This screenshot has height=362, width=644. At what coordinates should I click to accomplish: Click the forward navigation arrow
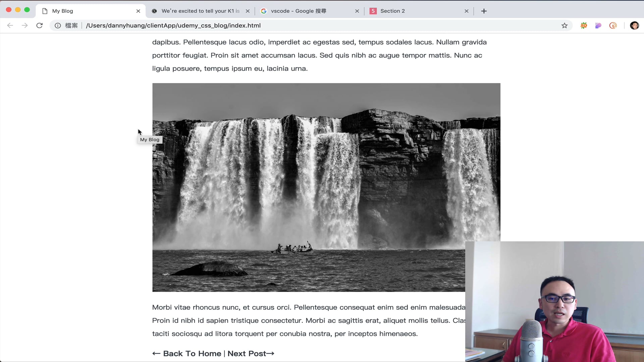[24, 25]
